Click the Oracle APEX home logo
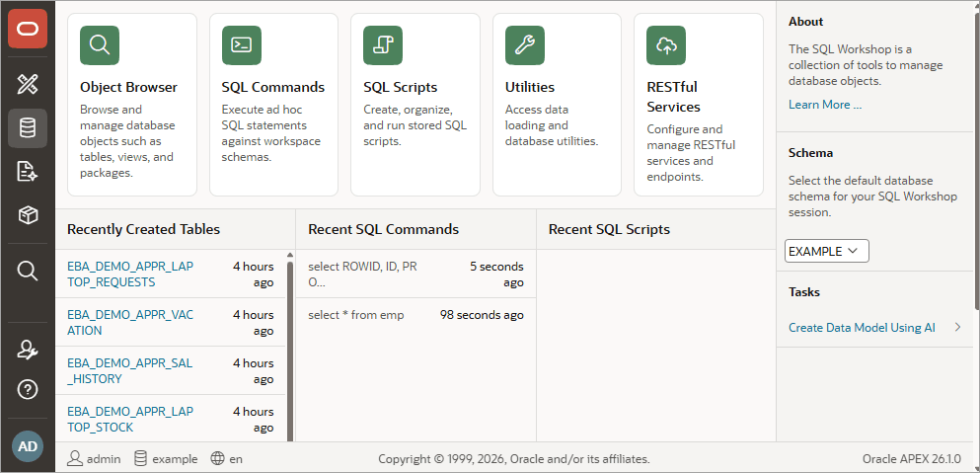 28,29
